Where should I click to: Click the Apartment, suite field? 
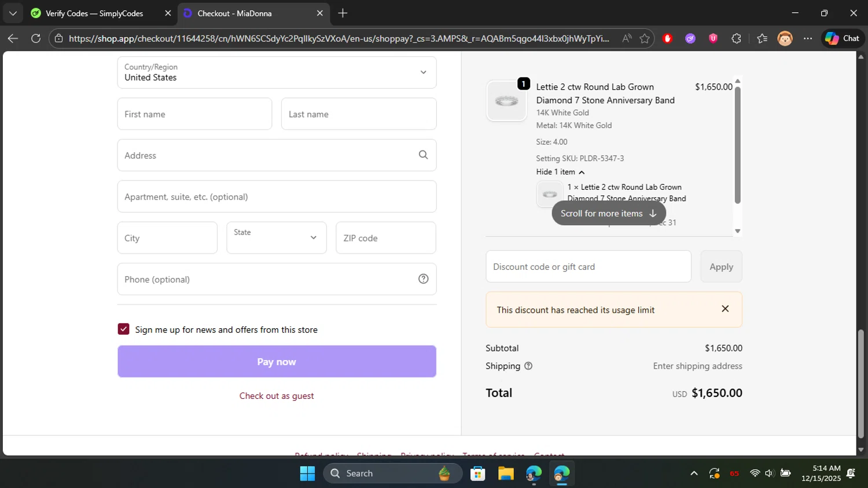coord(277,197)
